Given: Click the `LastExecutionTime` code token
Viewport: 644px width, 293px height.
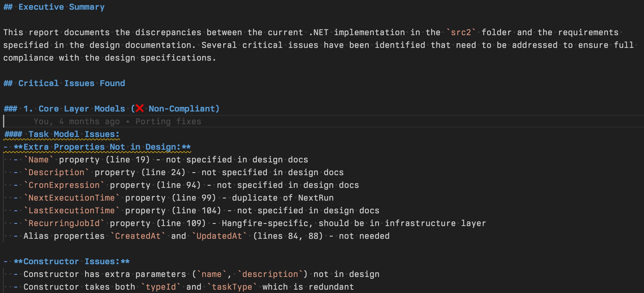Looking at the screenshot, I should (71, 211).
